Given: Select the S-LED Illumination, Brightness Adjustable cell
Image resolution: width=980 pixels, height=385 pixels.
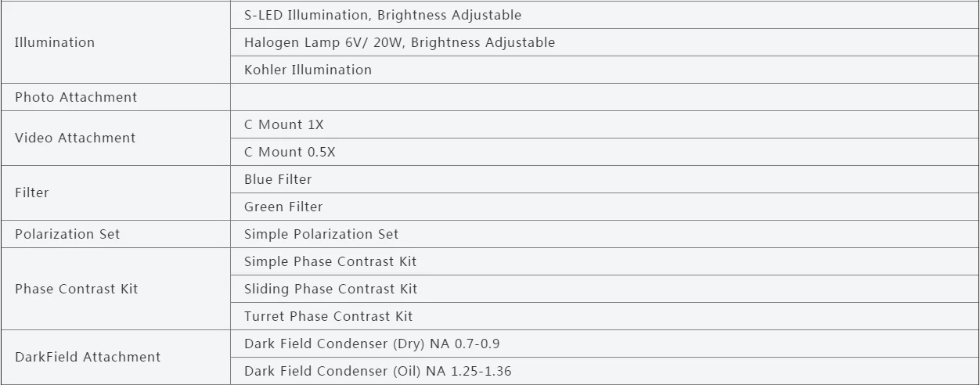Looking at the screenshot, I should point(382,15).
